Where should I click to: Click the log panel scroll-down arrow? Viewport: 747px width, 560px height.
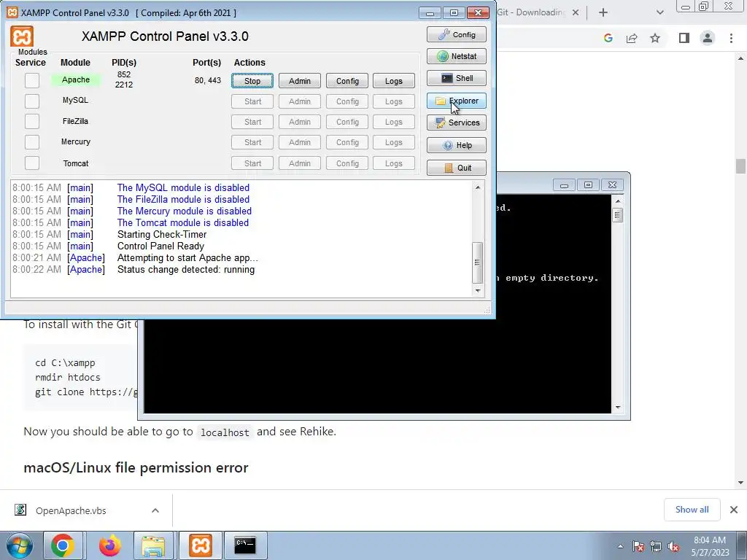click(477, 290)
